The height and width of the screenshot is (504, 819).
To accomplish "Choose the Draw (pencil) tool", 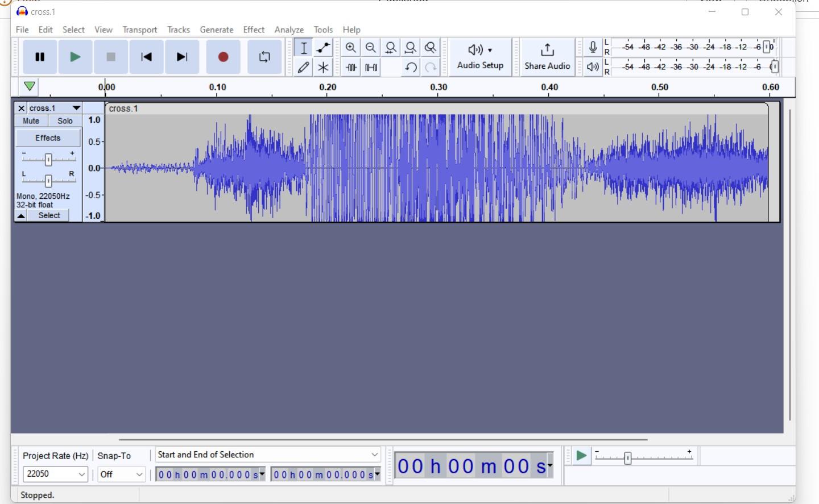I will point(304,68).
